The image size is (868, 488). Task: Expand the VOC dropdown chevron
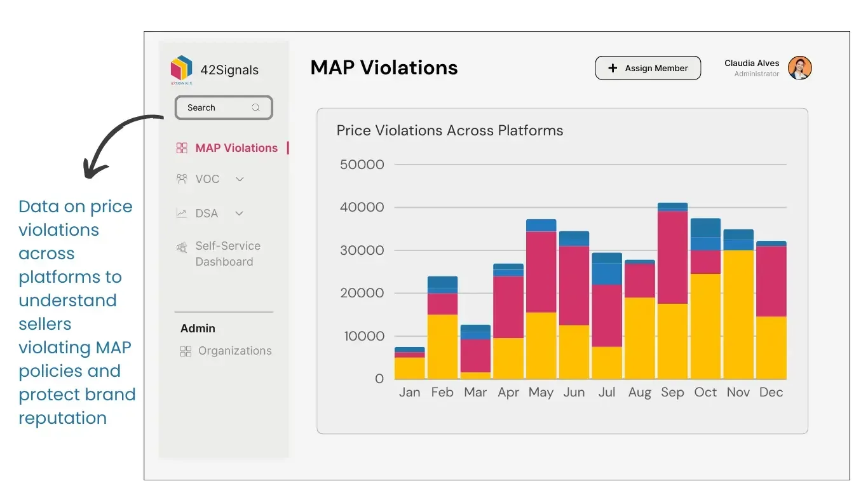point(239,179)
